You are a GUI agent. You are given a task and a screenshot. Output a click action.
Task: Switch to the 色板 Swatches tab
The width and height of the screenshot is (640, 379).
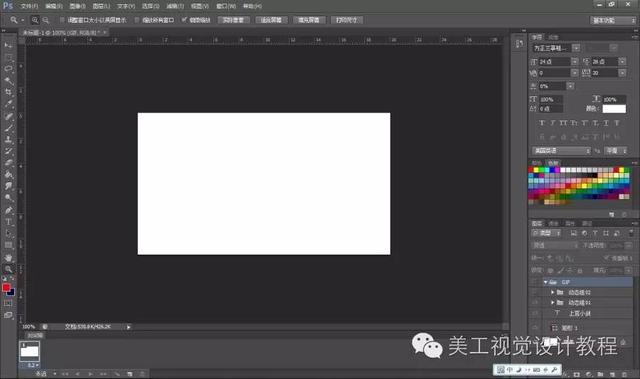pyautogui.click(x=553, y=163)
